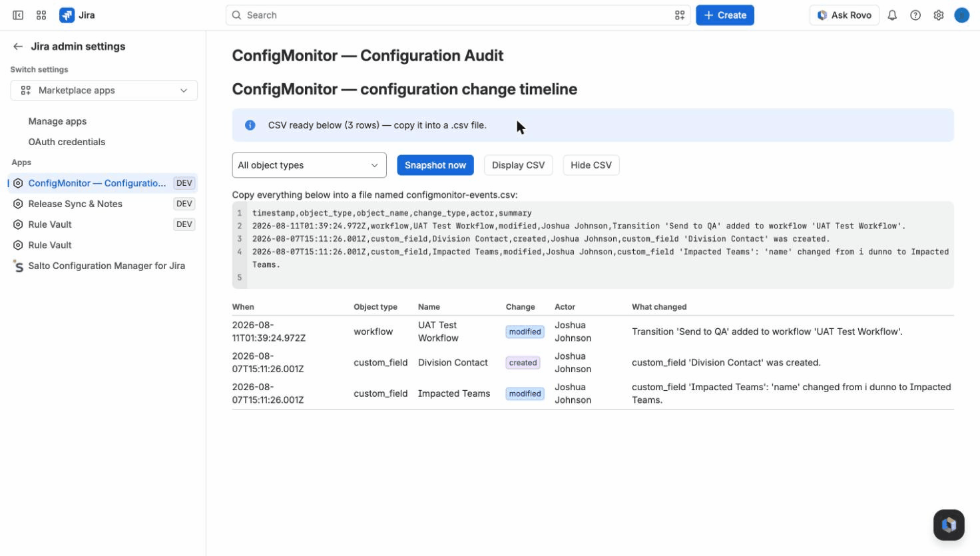Click timestamp 2026-08-11T01:39:24.972Z in table
Screen dimensions: 980x556
(x=269, y=332)
